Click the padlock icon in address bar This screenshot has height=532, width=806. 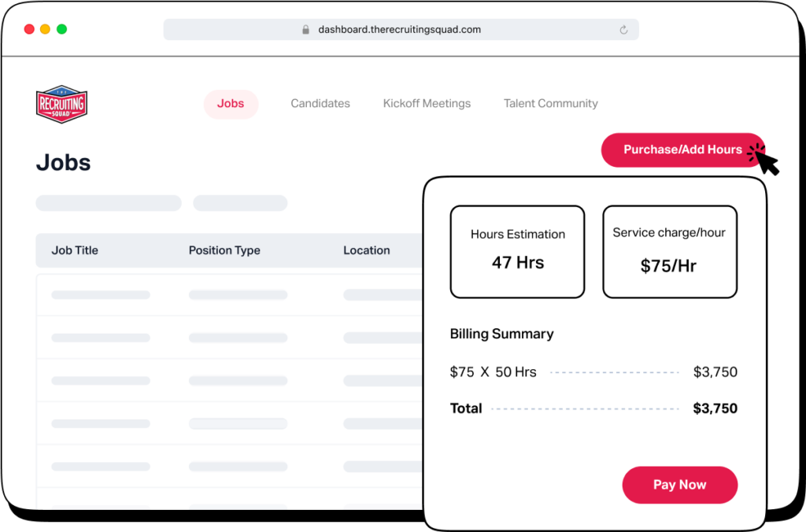tap(305, 29)
